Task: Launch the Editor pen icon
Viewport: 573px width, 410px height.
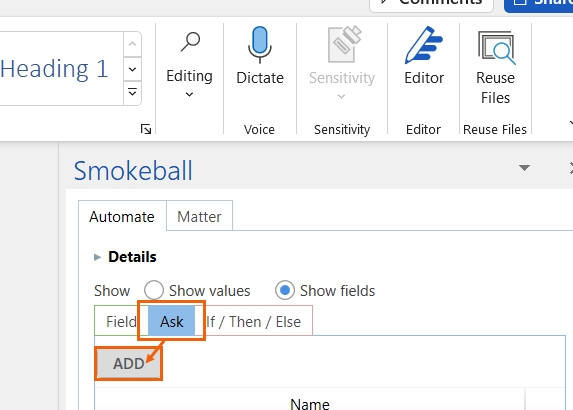Action: click(423, 45)
